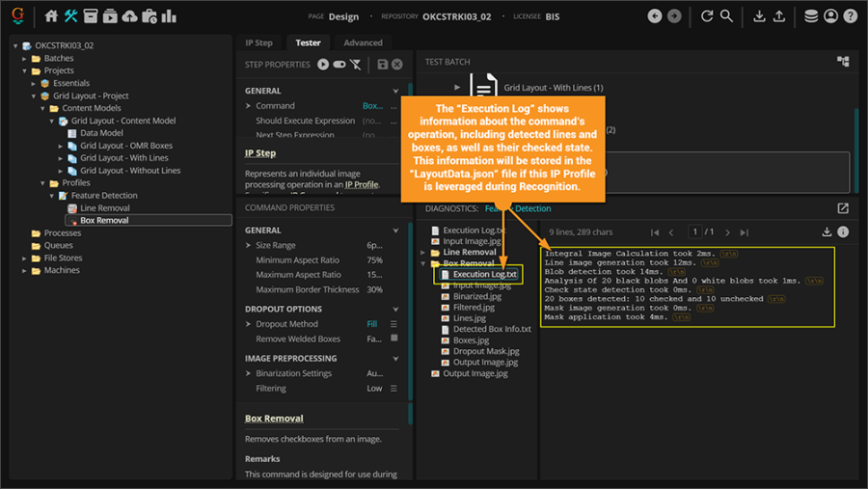Go to last page in log viewer
The image size is (868, 489).
pos(745,232)
